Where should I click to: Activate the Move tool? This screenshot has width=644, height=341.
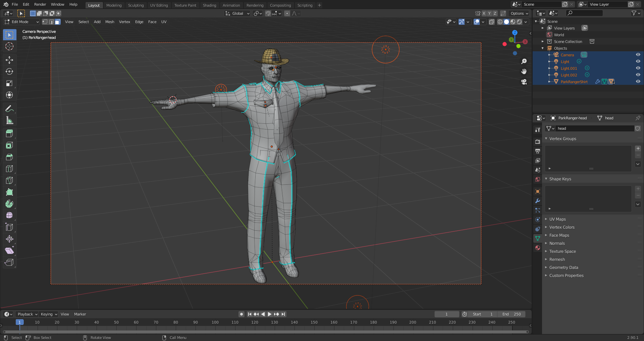9,60
